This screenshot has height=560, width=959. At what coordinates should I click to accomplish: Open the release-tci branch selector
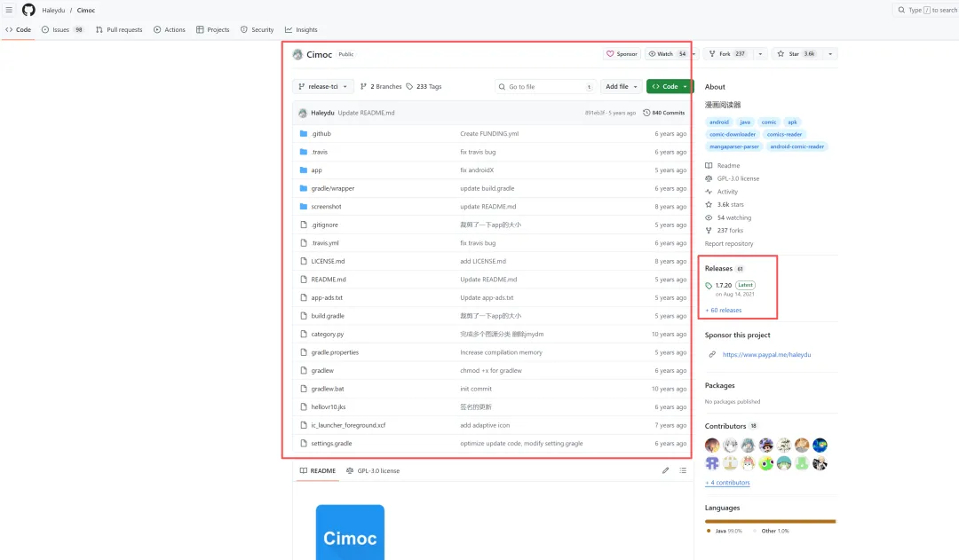[x=323, y=87]
